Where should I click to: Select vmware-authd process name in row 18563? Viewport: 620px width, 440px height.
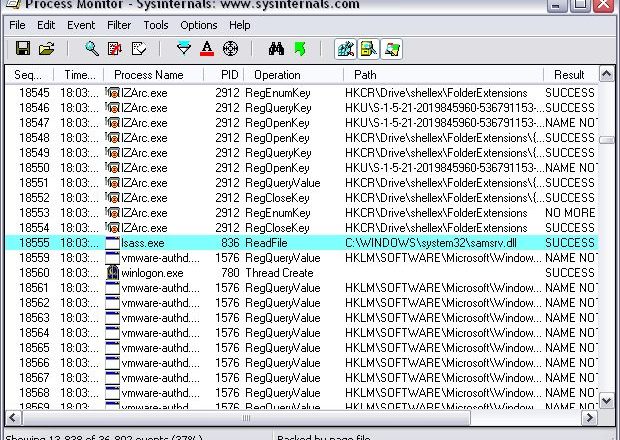tap(161, 318)
